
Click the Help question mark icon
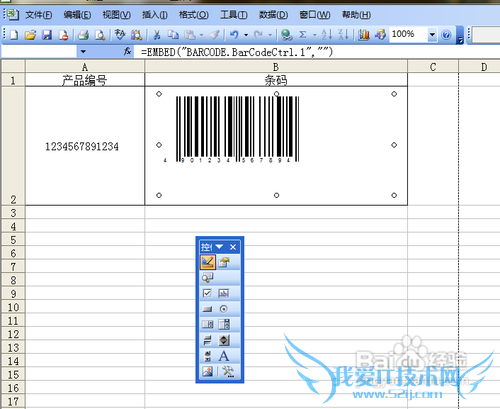(446, 35)
